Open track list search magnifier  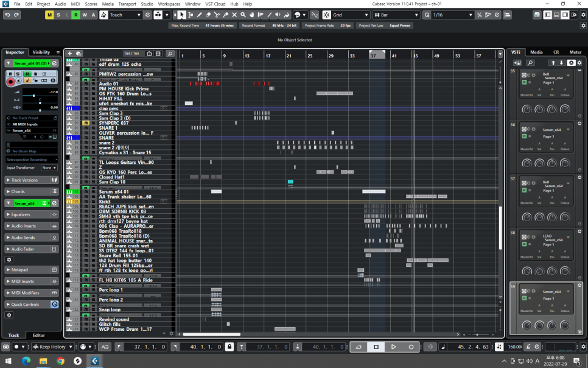(170, 54)
